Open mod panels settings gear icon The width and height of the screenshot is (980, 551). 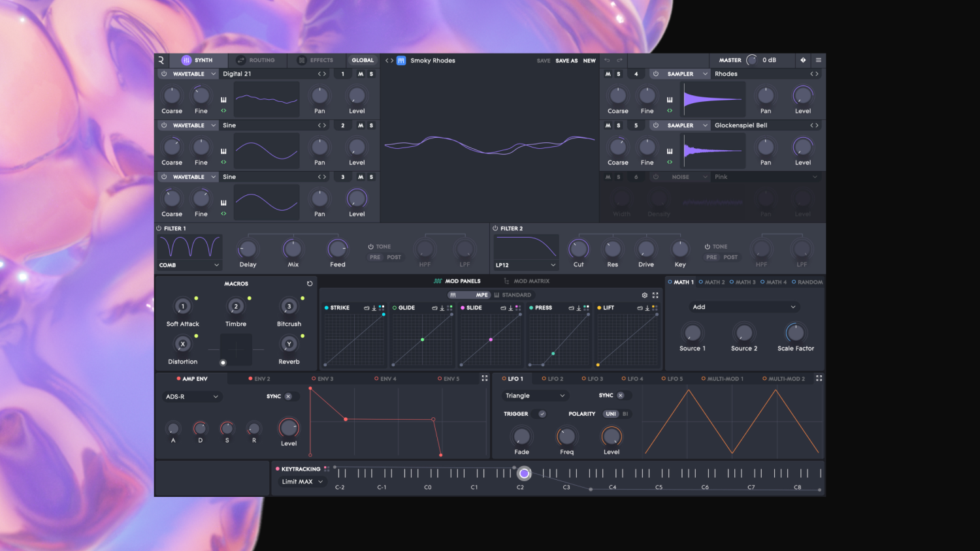(645, 295)
